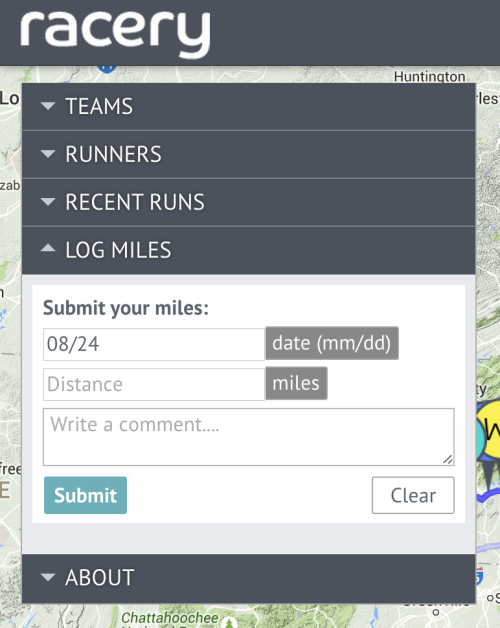Click the date (mm/dd) label
This screenshot has height=628, width=500.
pyautogui.click(x=332, y=343)
